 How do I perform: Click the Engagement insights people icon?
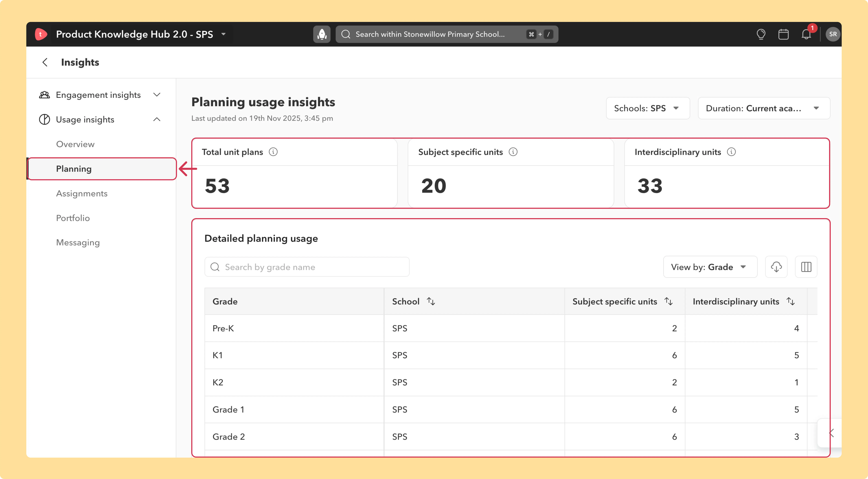pos(45,95)
